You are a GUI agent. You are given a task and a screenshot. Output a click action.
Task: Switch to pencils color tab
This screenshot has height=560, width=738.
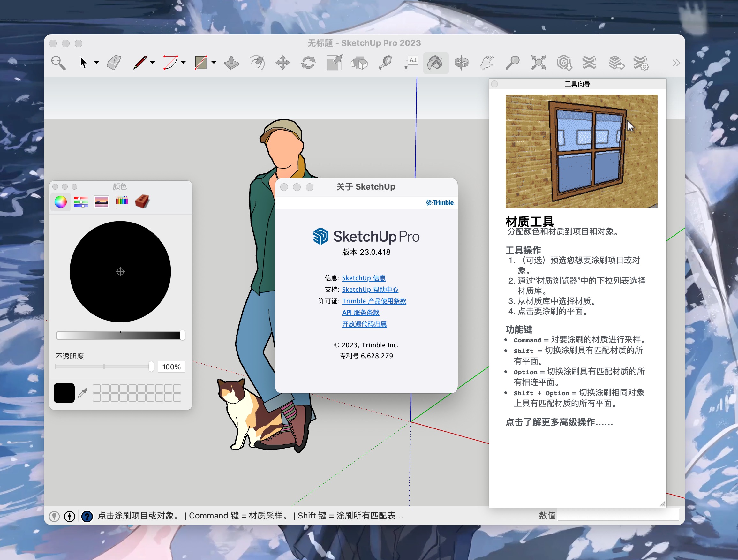pyautogui.click(x=122, y=202)
